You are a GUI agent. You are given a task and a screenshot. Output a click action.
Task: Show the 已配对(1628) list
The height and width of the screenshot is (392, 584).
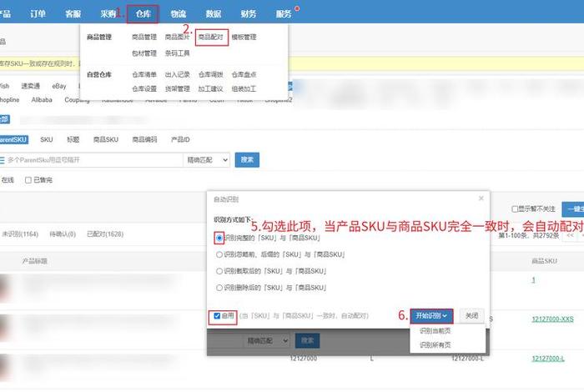[x=105, y=234]
